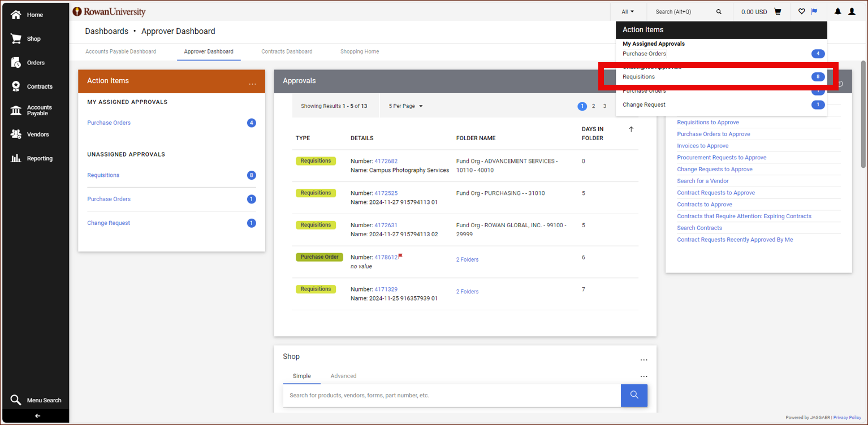Image resolution: width=868 pixels, height=425 pixels.
Task: Click the blue search button in Shop
Action: point(634,395)
